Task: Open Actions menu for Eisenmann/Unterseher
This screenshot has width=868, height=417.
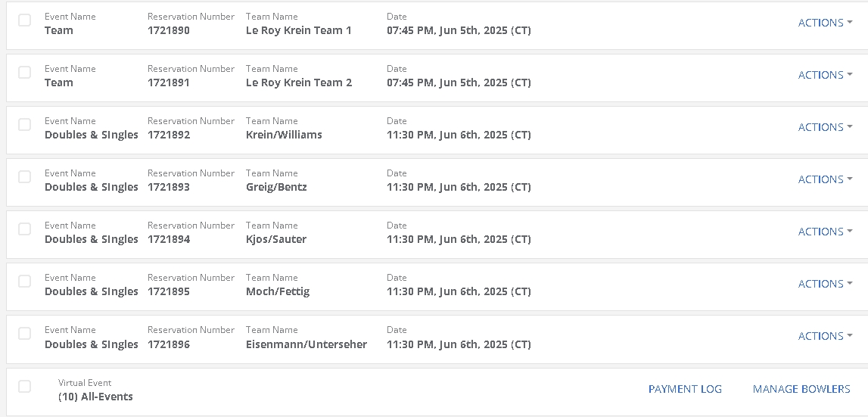Action: point(825,336)
